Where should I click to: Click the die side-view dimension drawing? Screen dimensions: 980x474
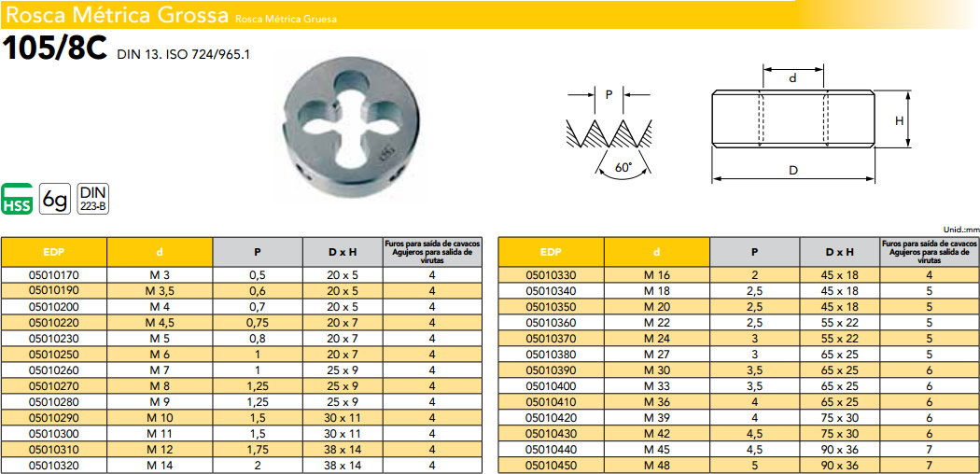(792, 119)
